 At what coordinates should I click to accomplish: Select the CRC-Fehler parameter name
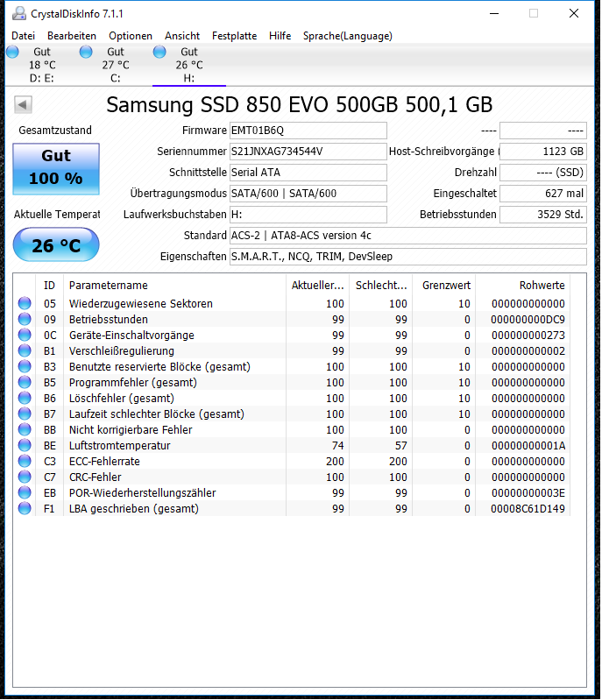pos(96,477)
